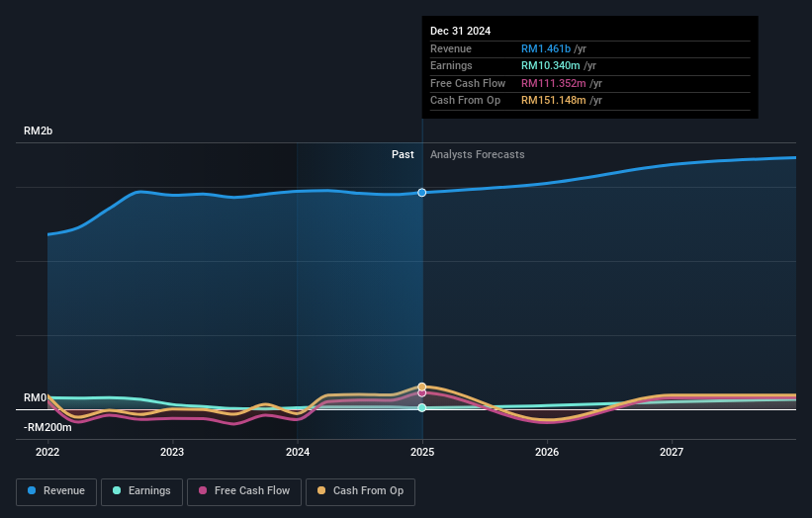The height and width of the screenshot is (518, 812).
Task: Click the RM2b y-axis label
Action: [38, 130]
